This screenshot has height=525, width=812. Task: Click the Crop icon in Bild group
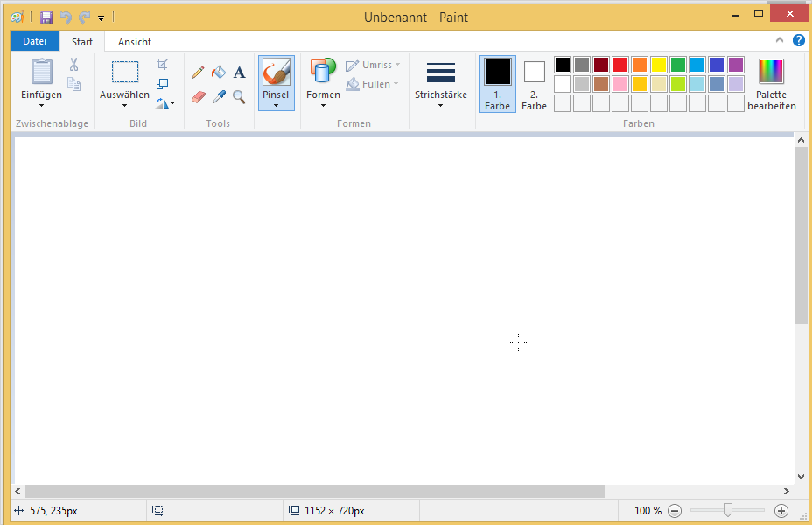(x=162, y=64)
